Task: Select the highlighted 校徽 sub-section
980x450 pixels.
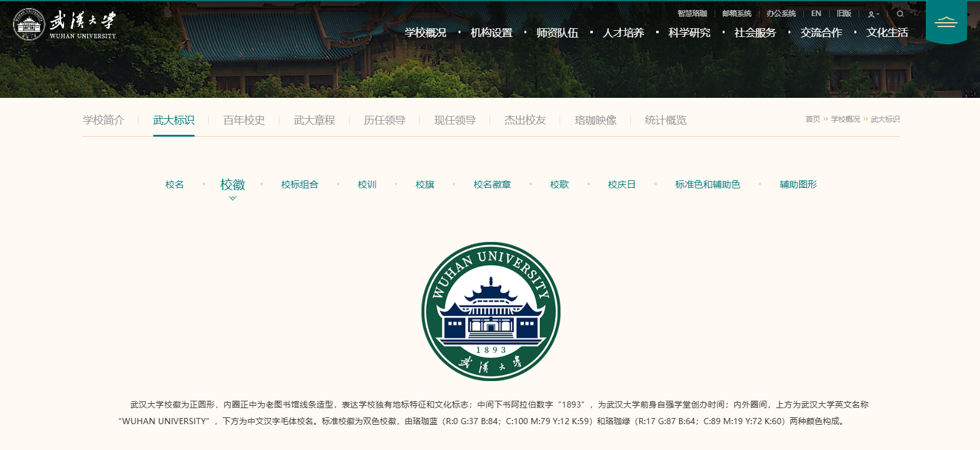Action: click(233, 185)
